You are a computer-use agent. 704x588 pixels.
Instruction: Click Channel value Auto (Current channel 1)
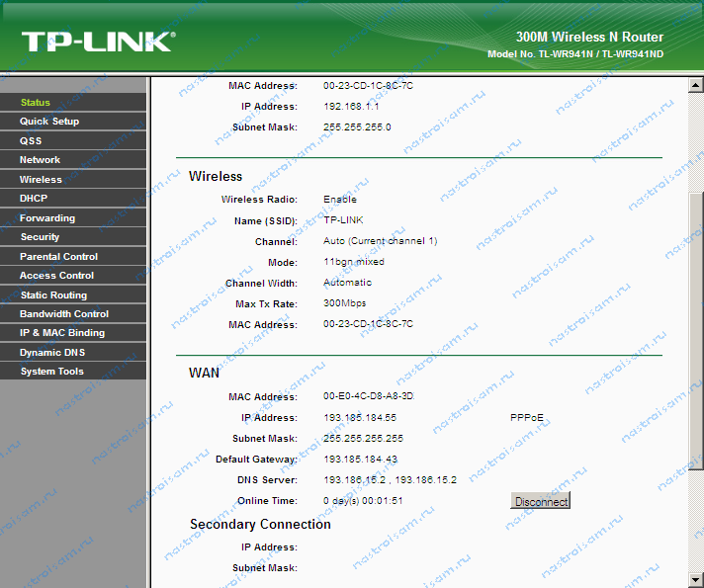(380, 240)
